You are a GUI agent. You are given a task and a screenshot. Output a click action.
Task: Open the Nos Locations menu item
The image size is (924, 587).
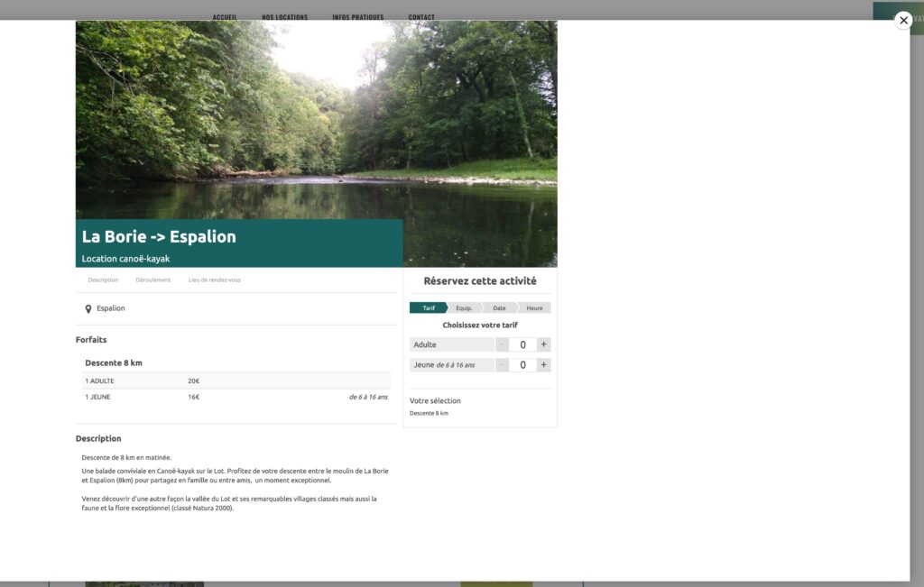point(284,17)
